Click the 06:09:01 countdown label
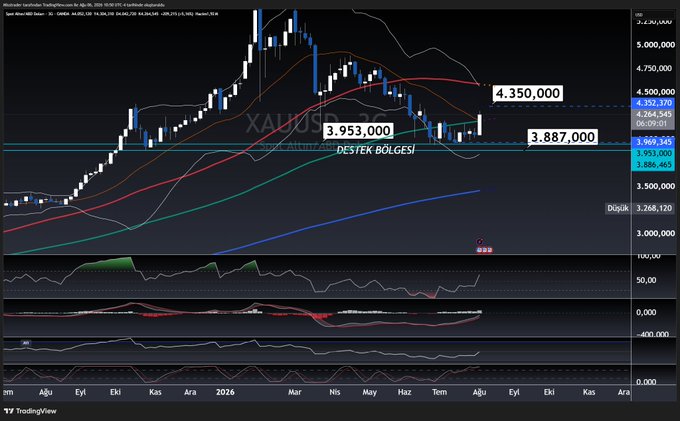The height and width of the screenshot is (421, 680). (x=653, y=124)
